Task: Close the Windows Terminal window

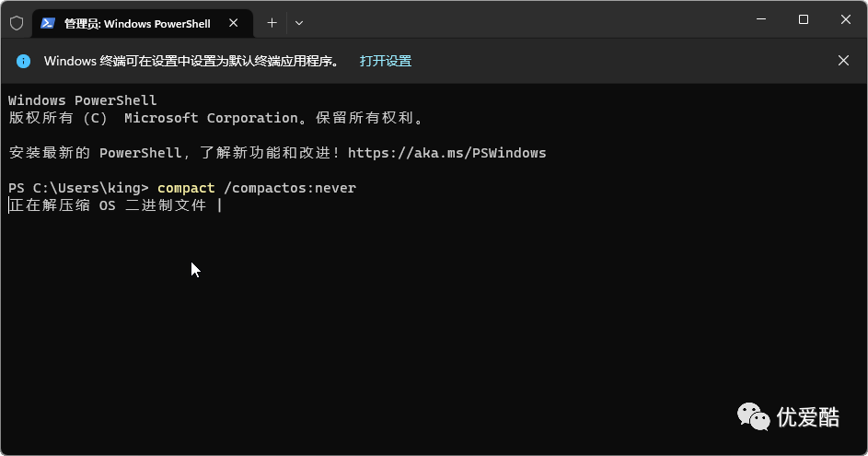Action: [x=845, y=19]
